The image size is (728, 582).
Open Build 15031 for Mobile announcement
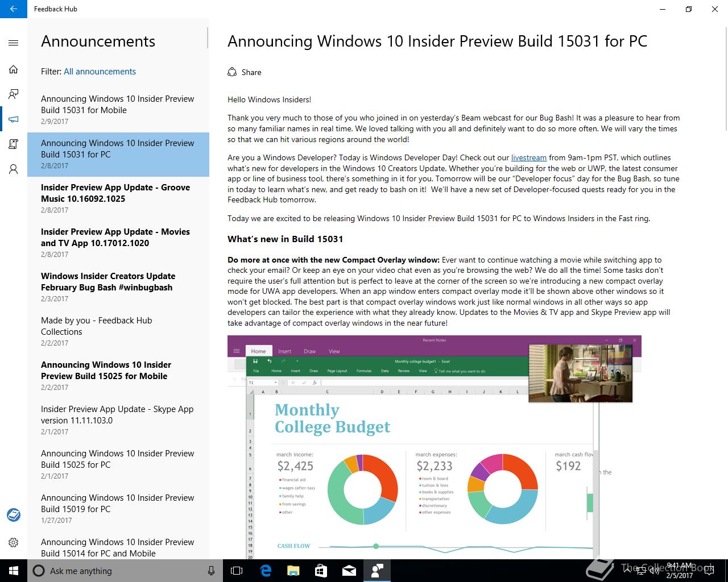tap(118, 110)
